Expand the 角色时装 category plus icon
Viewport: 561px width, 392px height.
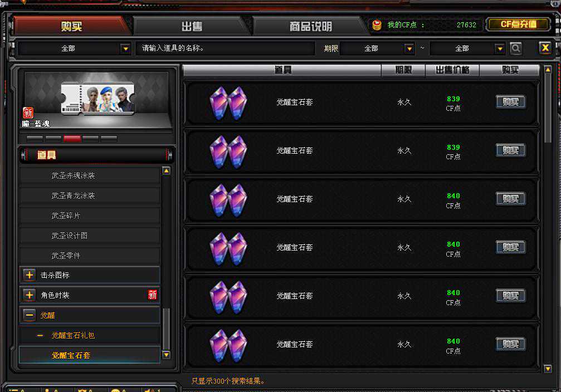click(30, 295)
